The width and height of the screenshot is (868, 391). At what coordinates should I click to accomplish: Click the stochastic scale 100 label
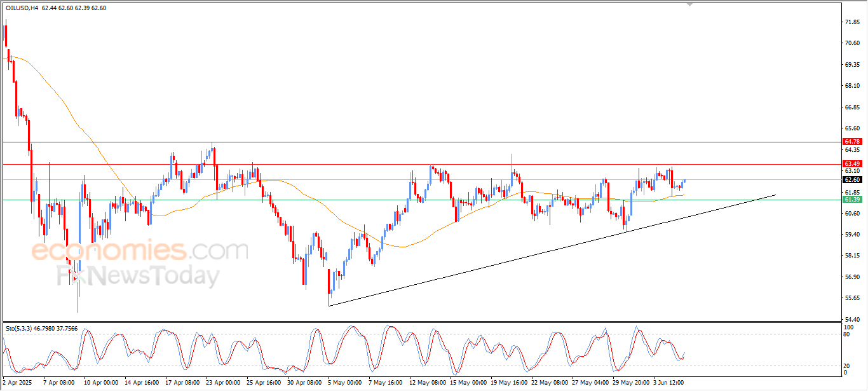pos(849,326)
